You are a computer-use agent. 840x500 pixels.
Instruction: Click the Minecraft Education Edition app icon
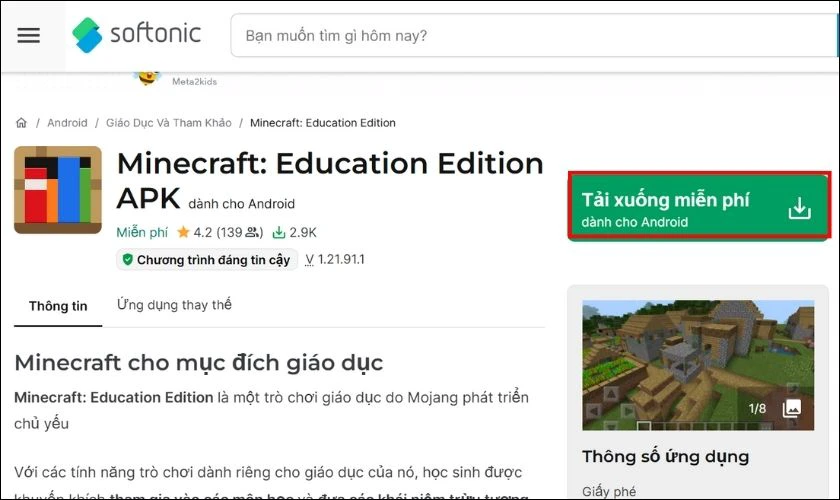(x=58, y=190)
